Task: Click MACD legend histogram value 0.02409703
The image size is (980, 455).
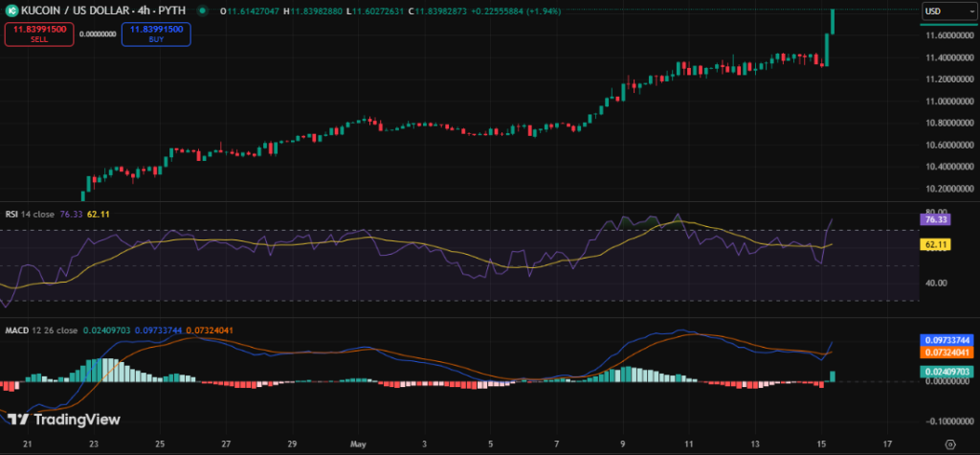Action: click(x=105, y=330)
